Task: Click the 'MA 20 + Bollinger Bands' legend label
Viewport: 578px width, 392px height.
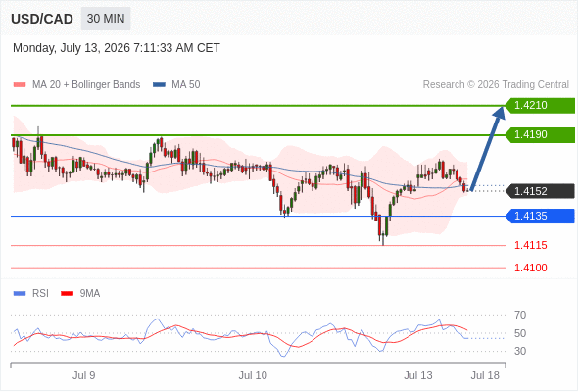Action: point(86,85)
